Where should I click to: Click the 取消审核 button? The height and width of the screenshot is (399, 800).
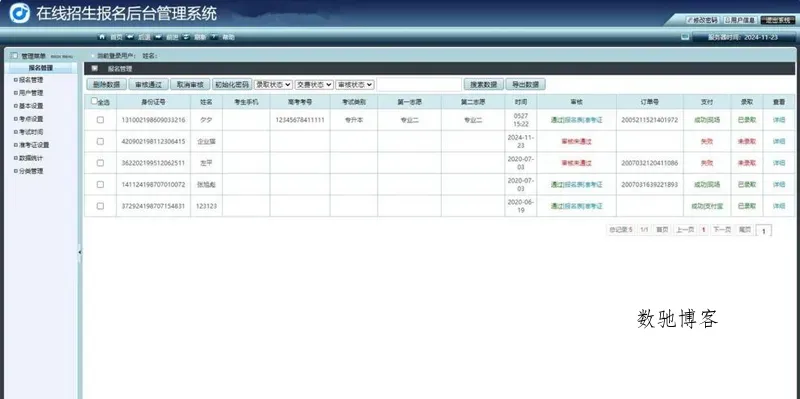(190, 85)
